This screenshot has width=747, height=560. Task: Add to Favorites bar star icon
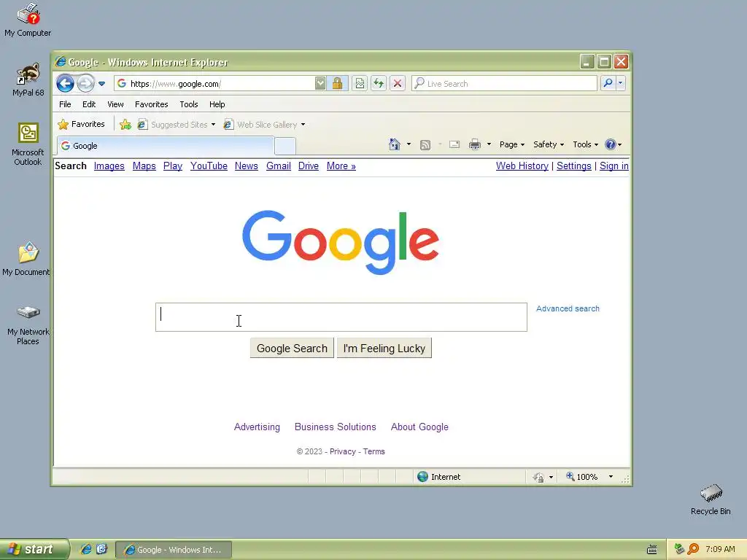click(x=125, y=124)
